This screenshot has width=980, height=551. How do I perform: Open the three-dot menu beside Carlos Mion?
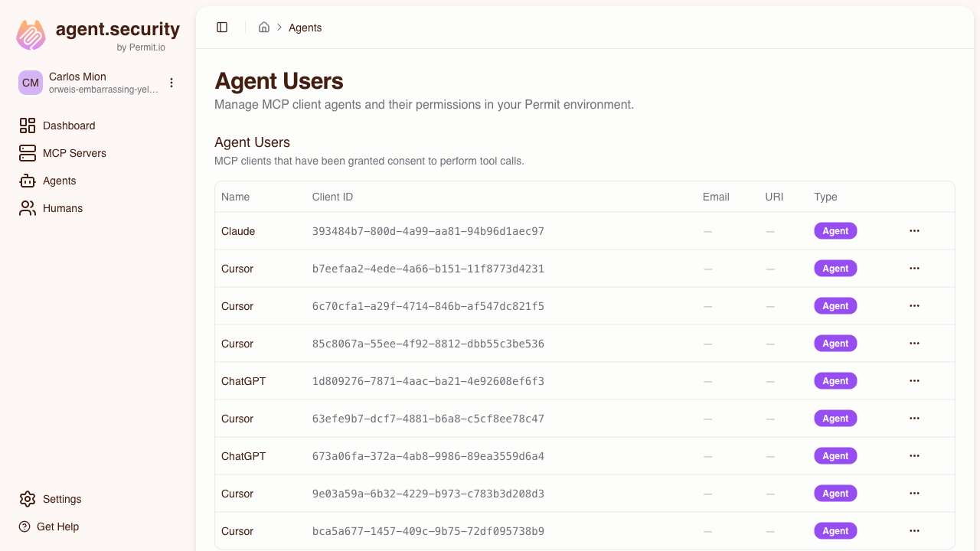point(171,83)
